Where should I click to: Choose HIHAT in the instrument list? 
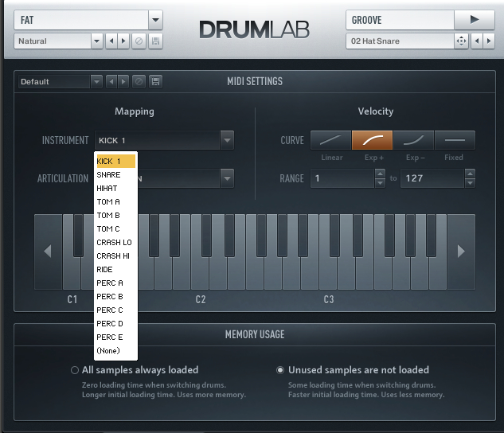[x=115, y=188]
